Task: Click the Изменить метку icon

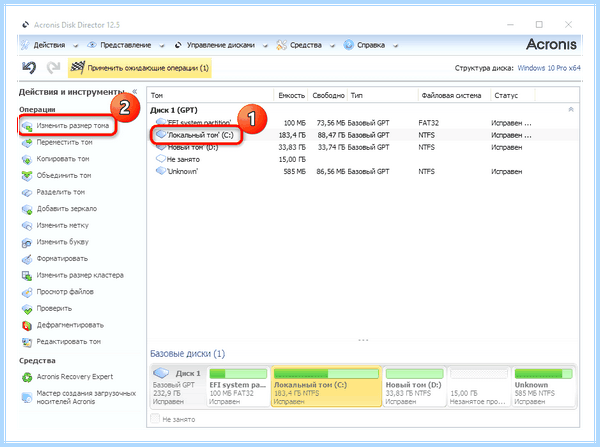Action: [27, 226]
